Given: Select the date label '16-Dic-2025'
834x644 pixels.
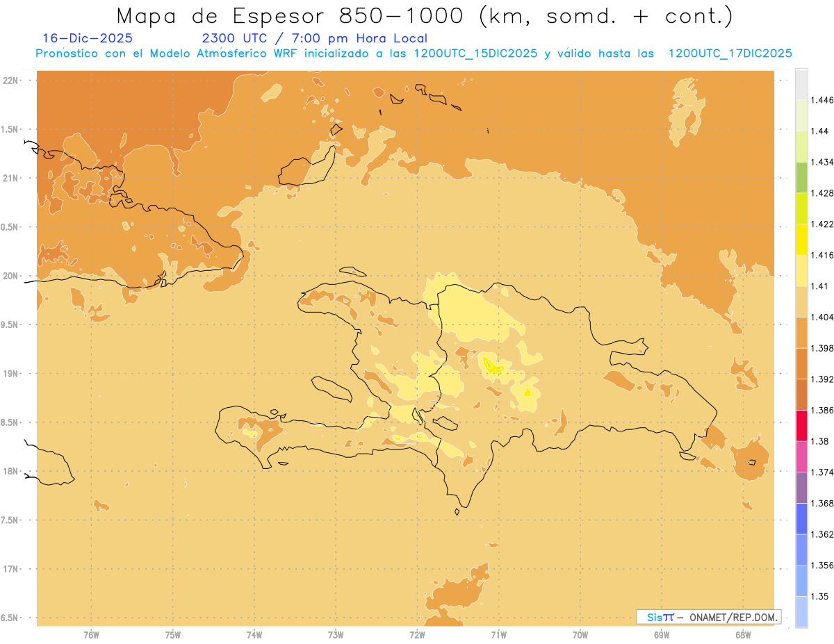Looking at the screenshot, I should pos(88,39).
